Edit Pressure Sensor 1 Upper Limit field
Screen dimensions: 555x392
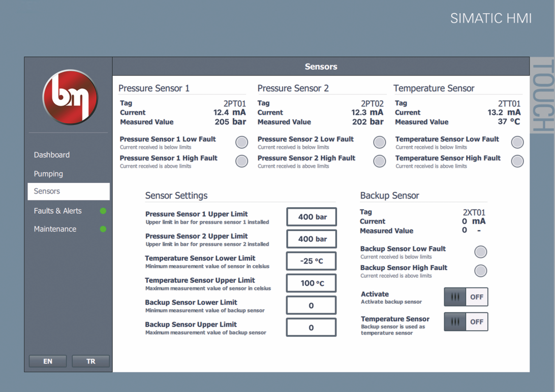coord(312,217)
